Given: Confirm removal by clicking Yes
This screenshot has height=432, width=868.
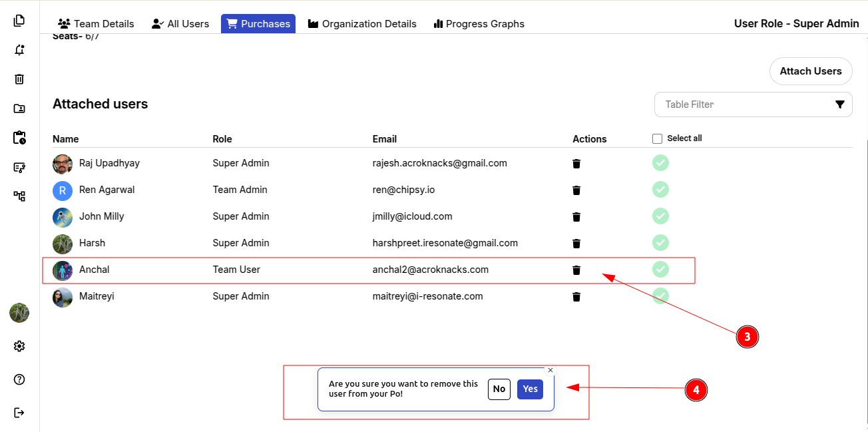Looking at the screenshot, I should pyautogui.click(x=530, y=389).
